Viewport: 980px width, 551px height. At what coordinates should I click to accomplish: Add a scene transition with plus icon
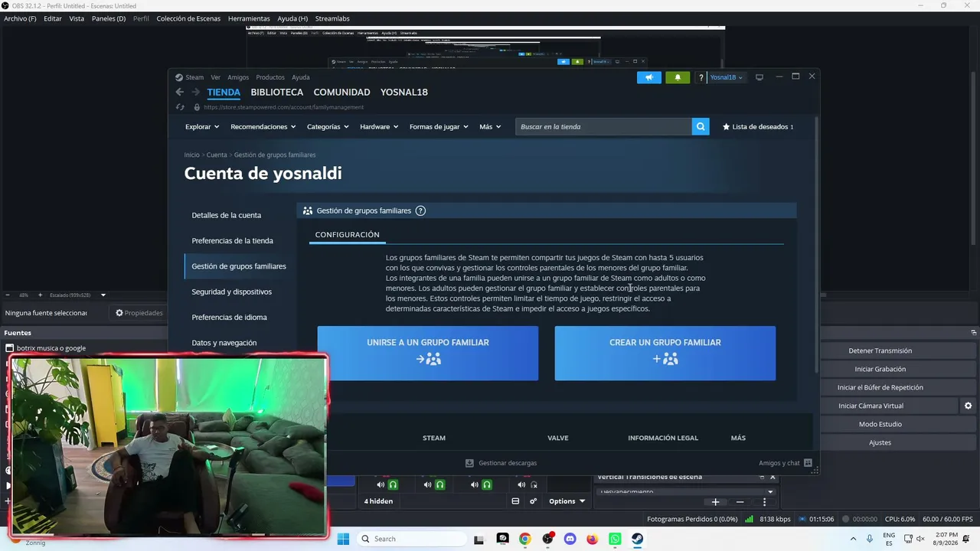[x=715, y=502]
